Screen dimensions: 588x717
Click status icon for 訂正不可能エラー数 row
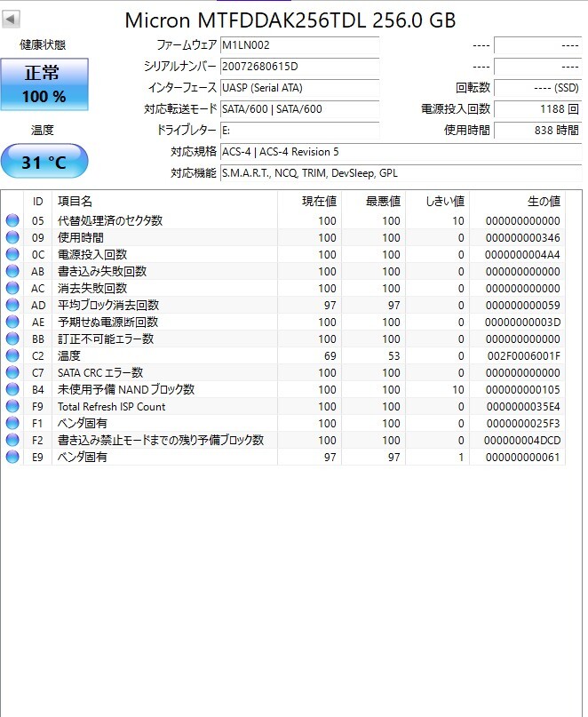pos(12,339)
